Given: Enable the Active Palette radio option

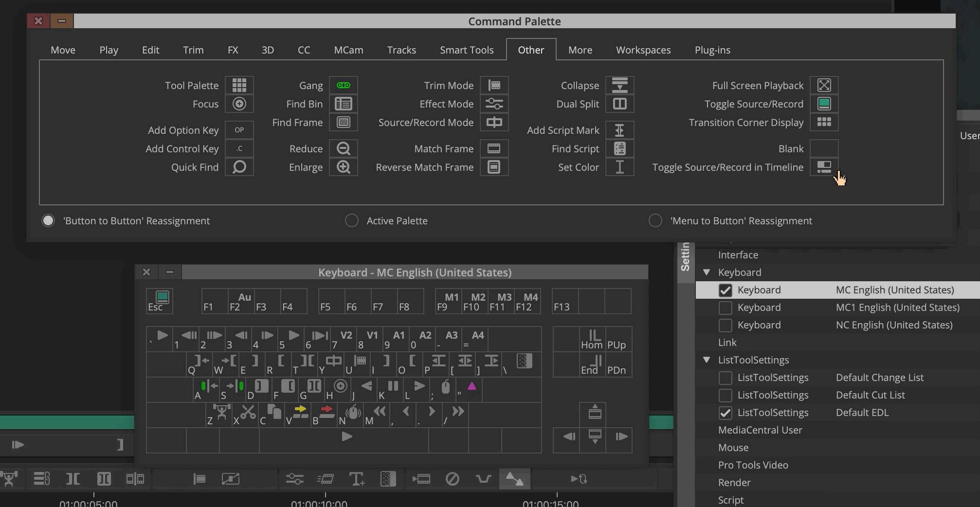Looking at the screenshot, I should (x=351, y=220).
